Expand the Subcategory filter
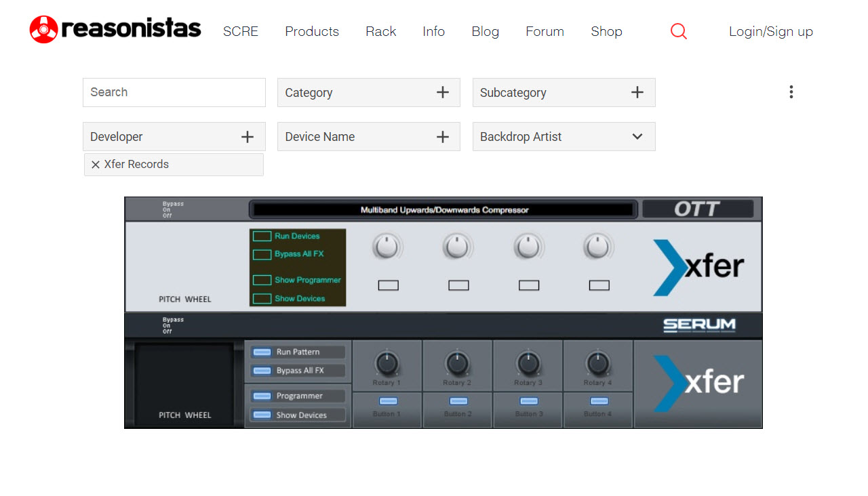Viewport: 868px width, 496px height. tap(564, 92)
